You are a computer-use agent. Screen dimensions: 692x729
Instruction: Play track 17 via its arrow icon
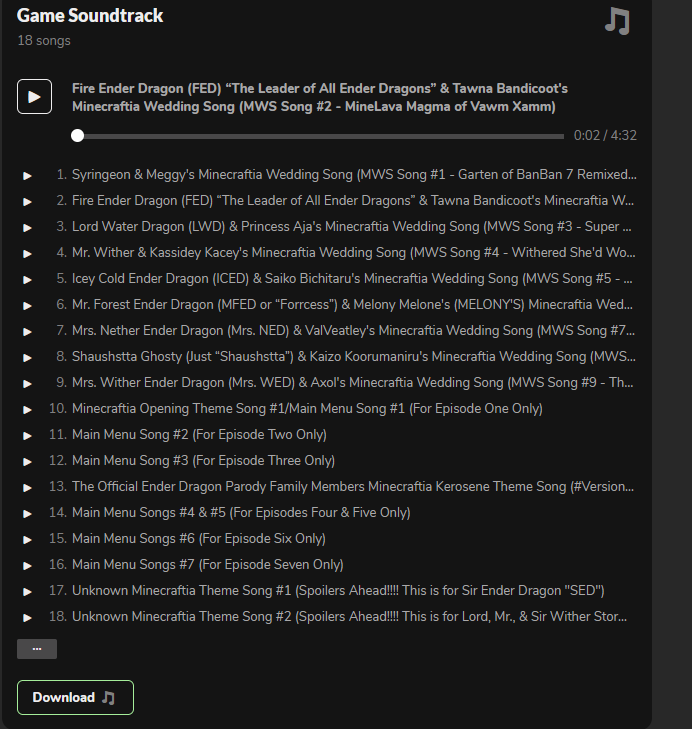(28, 591)
